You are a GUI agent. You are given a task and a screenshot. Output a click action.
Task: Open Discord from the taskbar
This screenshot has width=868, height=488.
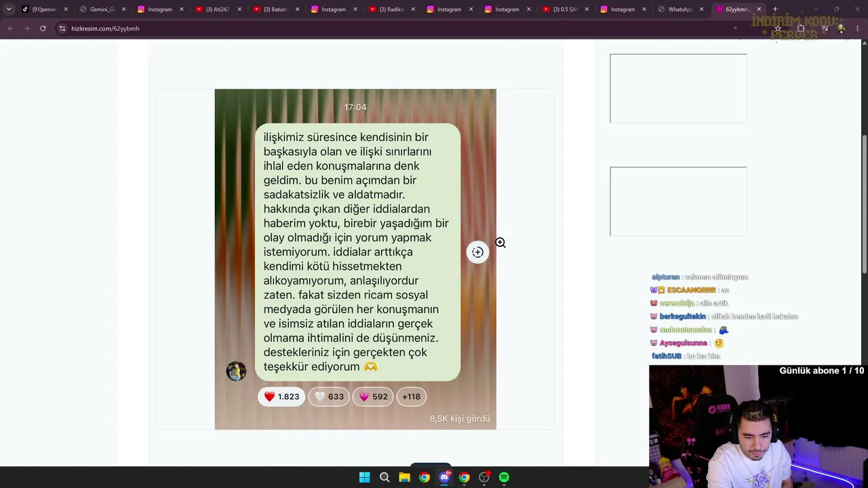pyautogui.click(x=444, y=477)
